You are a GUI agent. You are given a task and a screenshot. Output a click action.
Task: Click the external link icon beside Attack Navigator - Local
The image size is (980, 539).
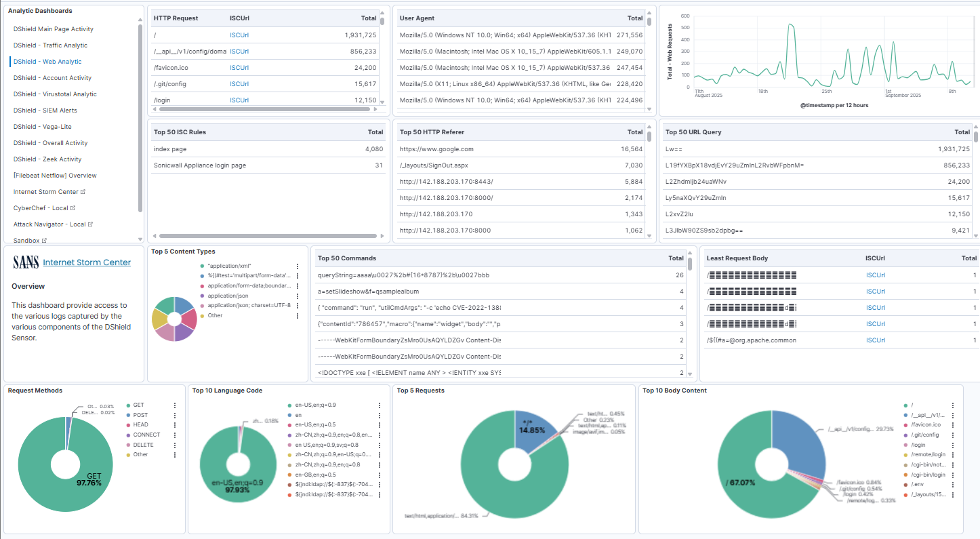pyautogui.click(x=91, y=224)
